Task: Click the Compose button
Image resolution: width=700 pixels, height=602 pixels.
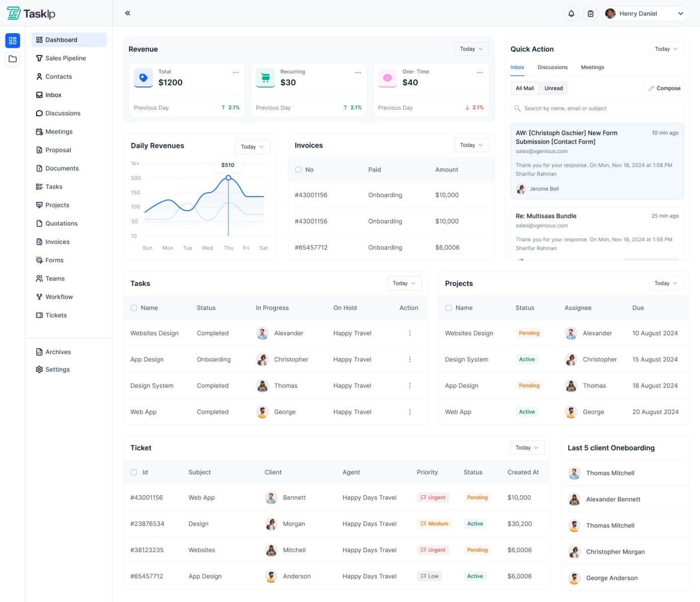Action: (x=664, y=88)
